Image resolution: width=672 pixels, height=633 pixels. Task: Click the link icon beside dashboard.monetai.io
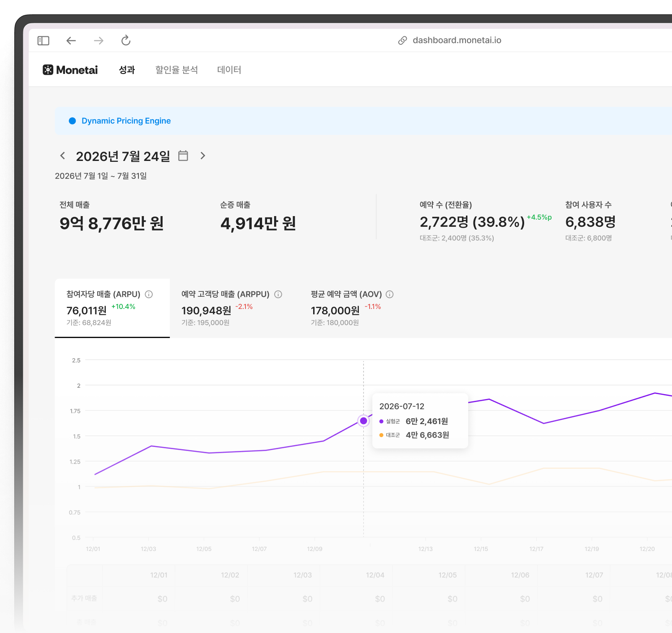point(403,40)
